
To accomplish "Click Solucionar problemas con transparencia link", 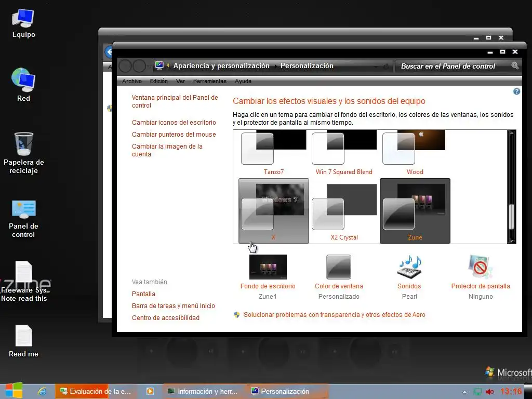I will 334,314.
